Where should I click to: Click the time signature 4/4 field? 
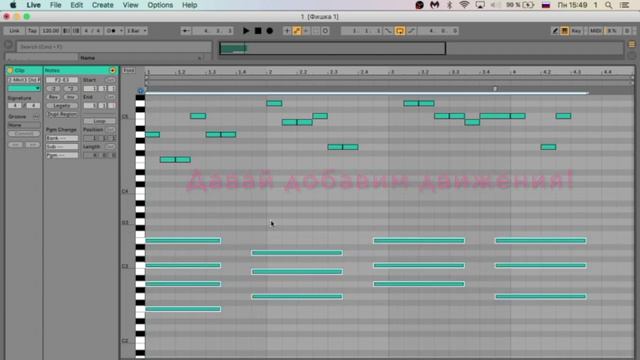coord(92,31)
